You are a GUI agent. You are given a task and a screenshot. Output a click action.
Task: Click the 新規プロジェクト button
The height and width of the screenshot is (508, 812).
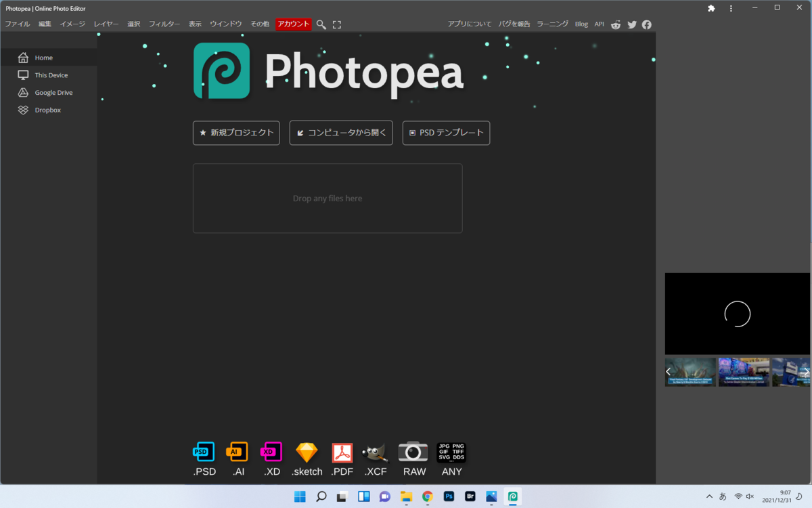point(236,133)
